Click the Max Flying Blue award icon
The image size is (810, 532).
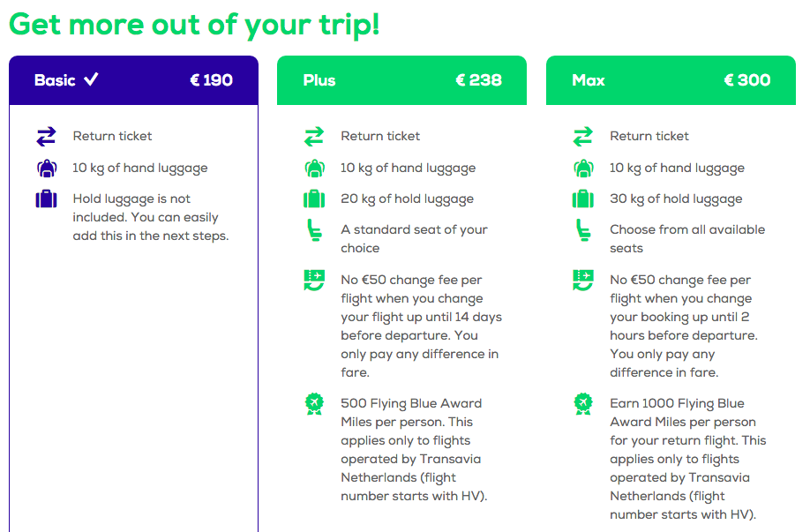pos(583,403)
